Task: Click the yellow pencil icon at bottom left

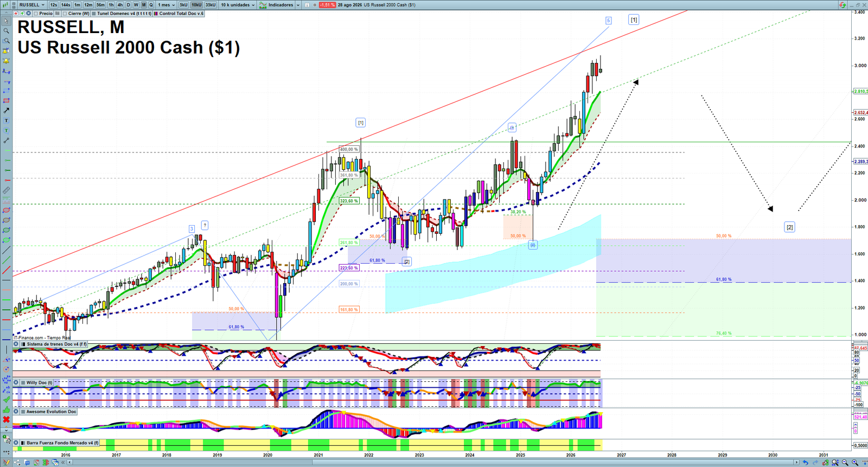Action: (x=7, y=462)
